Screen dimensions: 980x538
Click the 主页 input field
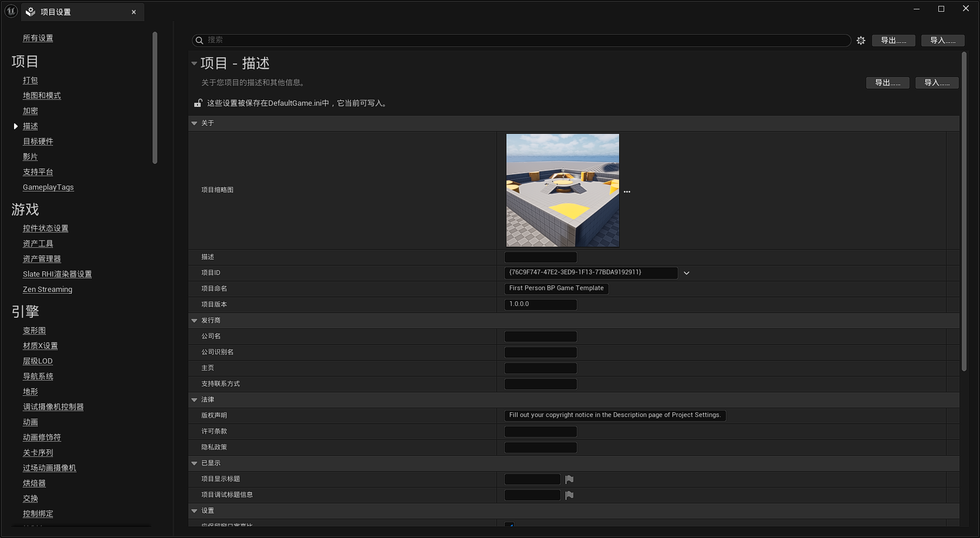(x=540, y=368)
